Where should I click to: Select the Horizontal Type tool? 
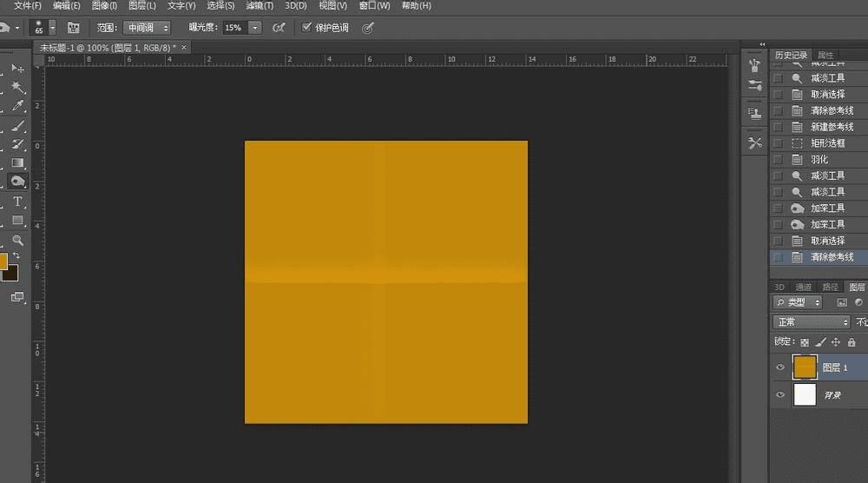coord(17,202)
